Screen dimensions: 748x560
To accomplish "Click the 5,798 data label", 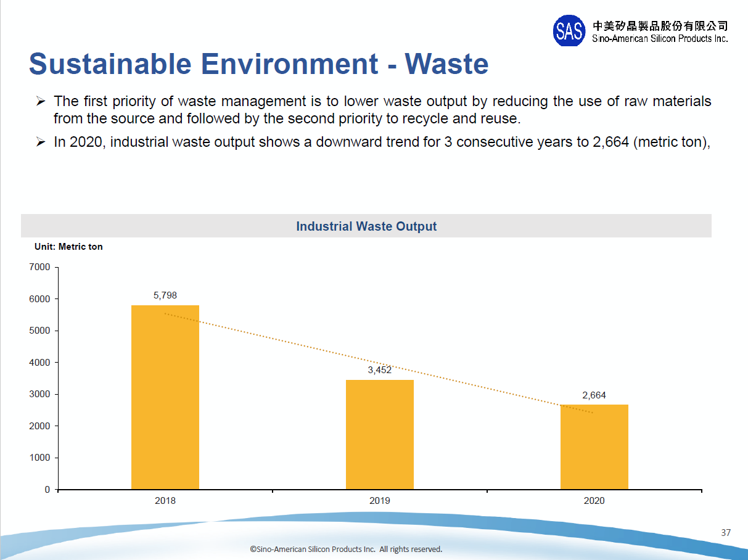I will point(165,295).
